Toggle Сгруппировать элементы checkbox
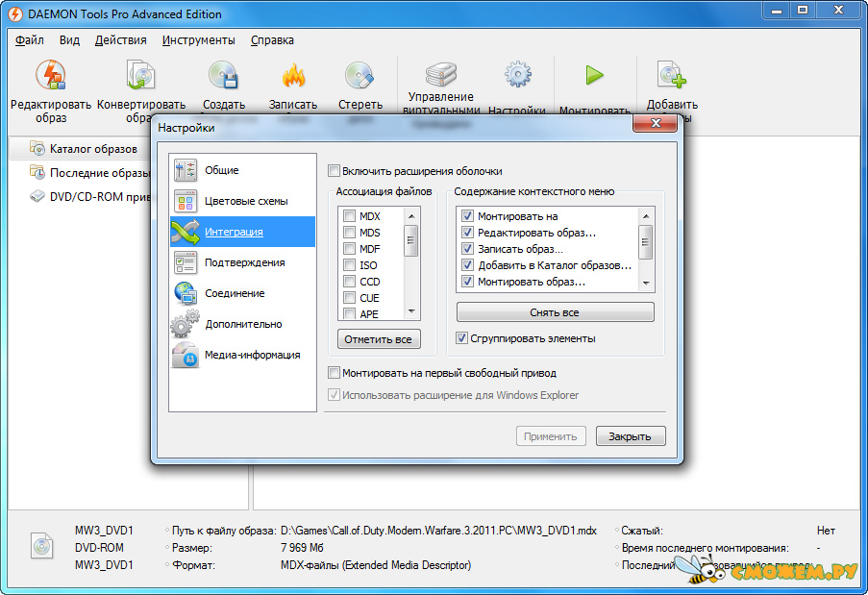The width and height of the screenshot is (868, 595). (461, 337)
